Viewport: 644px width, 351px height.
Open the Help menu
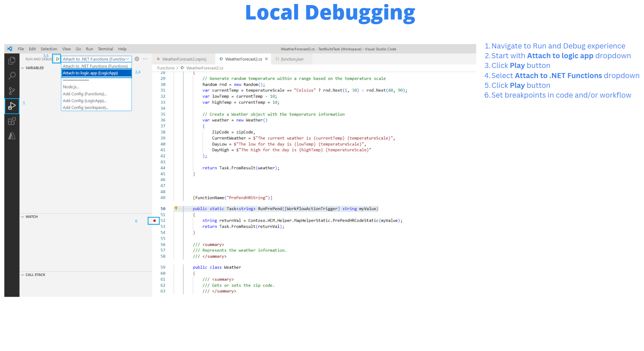click(122, 49)
